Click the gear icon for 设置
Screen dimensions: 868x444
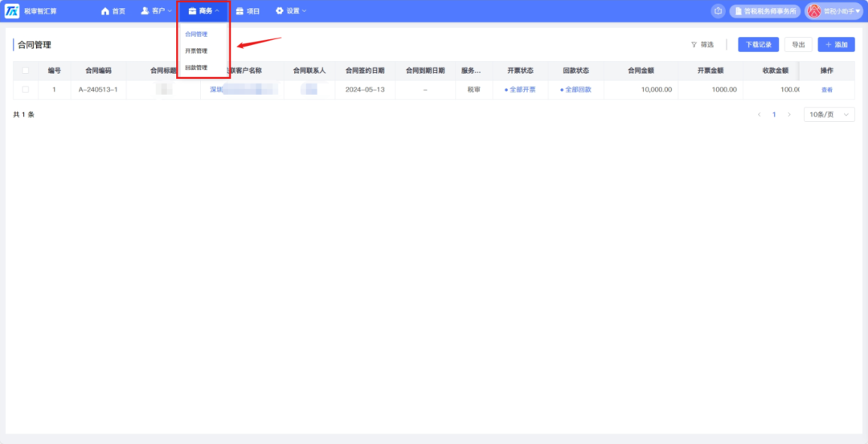tap(280, 11)
